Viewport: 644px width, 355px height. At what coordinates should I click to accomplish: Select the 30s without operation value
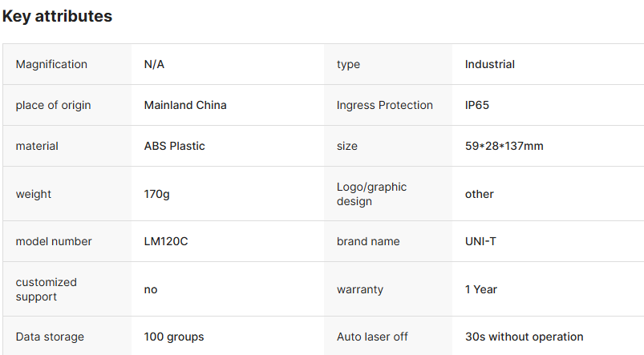(524, 337)
